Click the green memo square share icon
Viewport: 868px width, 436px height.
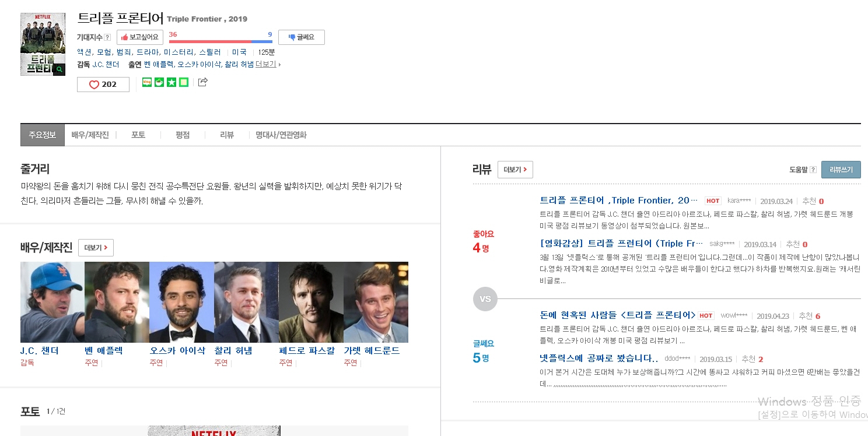tap(184, 82)
